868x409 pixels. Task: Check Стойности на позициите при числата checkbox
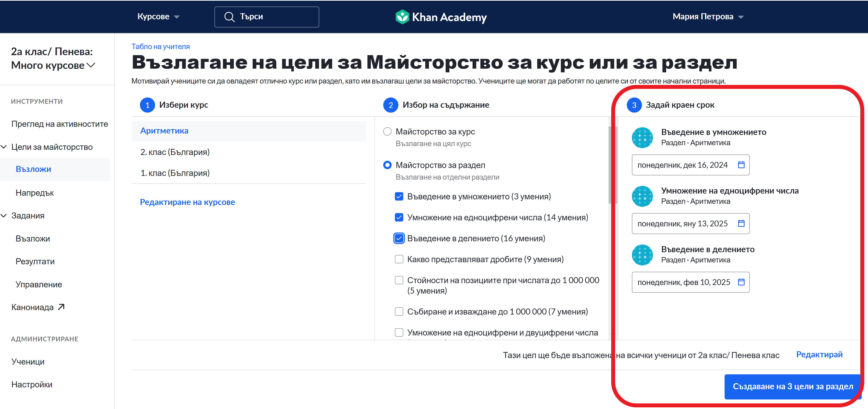click(x=399, y=280)
